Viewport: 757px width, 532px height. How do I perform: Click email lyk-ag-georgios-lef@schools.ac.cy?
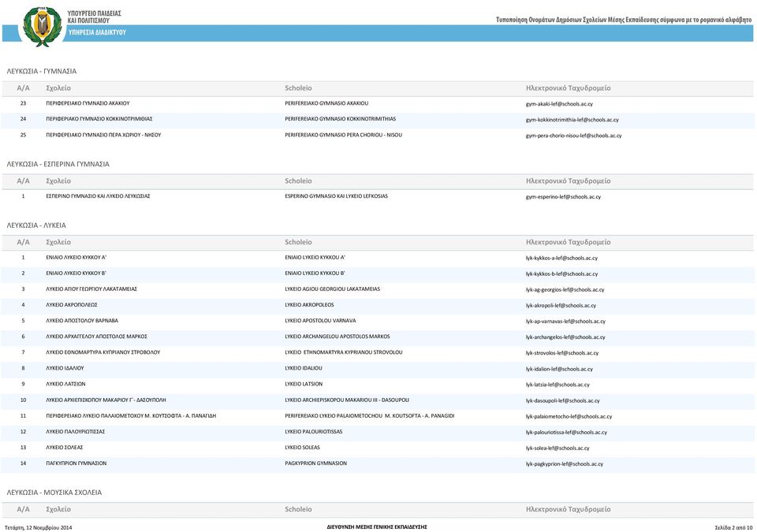tap(565, 290)
